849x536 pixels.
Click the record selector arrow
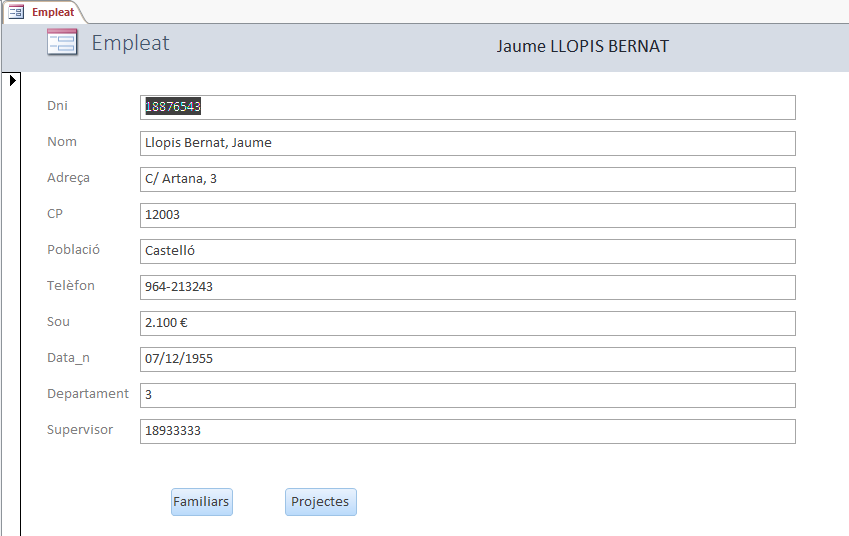coord(12,80)
